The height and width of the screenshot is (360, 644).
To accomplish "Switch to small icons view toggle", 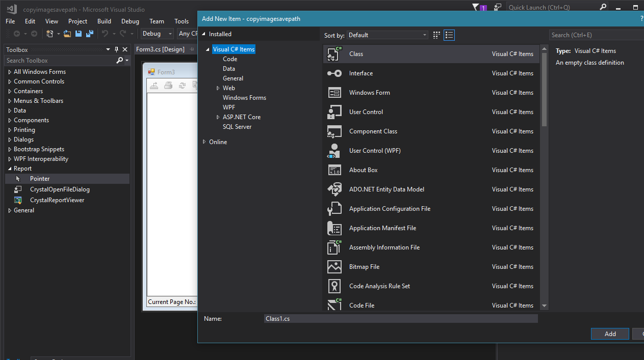I will click(x=436, y=35).
